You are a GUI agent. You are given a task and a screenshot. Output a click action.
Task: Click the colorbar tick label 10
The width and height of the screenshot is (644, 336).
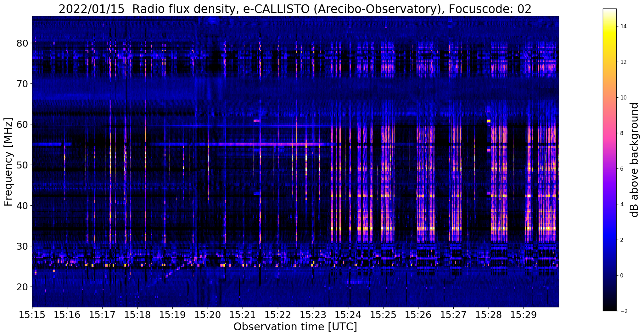[x=623, y=98]
